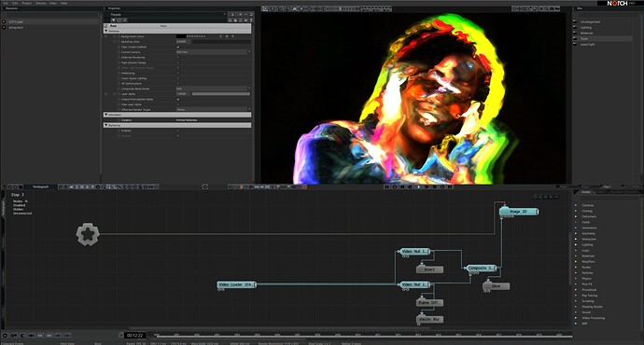The width and height of the screenshot is (644, 345).
Task: Select the Glow node
Action: coord(497,286)
